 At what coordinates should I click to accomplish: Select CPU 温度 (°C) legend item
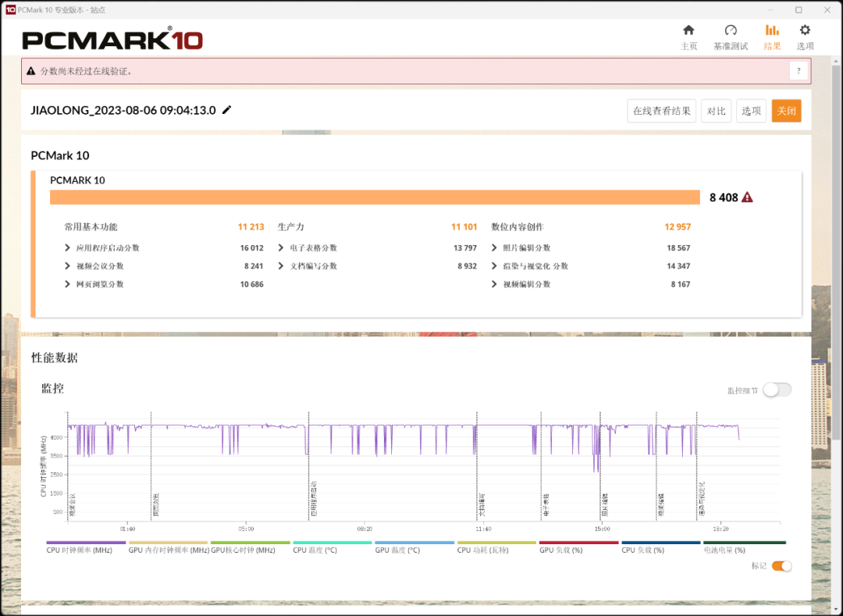point(333,547)
